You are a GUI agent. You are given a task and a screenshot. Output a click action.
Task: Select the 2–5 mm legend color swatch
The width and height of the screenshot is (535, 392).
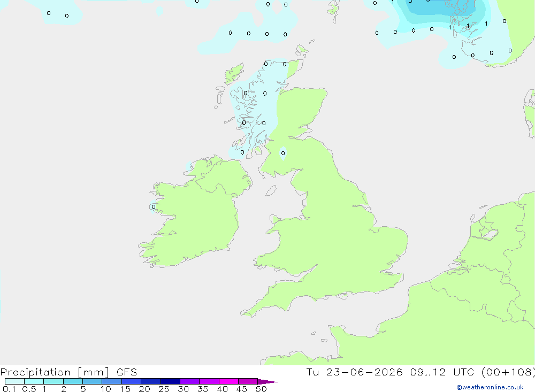tap(73, 381)
